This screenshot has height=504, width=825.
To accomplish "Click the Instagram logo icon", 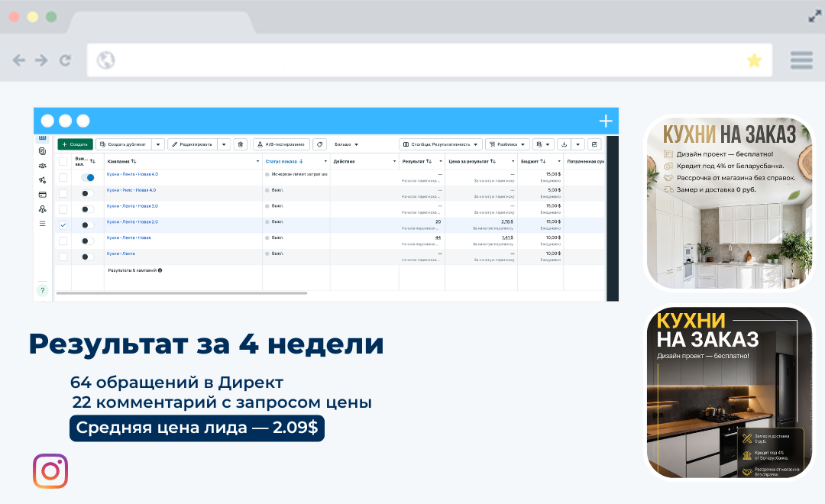I will tap(50, 471).
